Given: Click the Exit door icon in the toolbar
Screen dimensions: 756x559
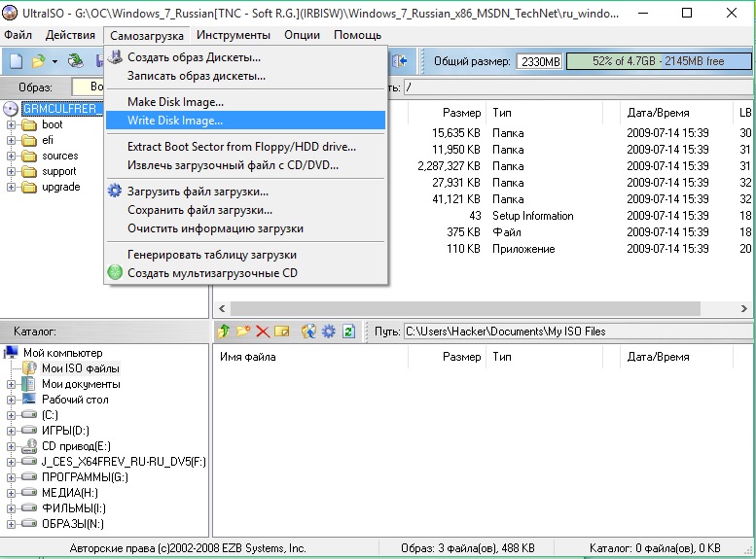Looking at the screenshot, I should (x=400, y=61).
